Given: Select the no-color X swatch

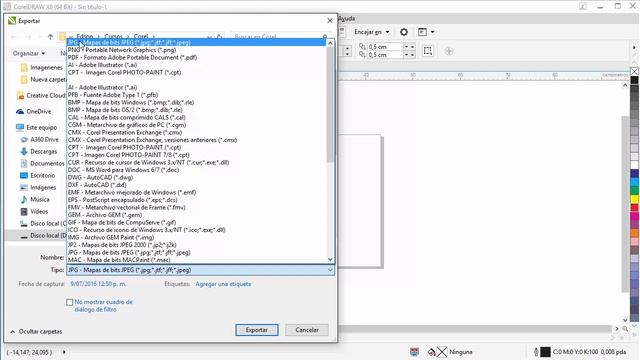Looking at the screenshot, I should click(x=634, y=71).
